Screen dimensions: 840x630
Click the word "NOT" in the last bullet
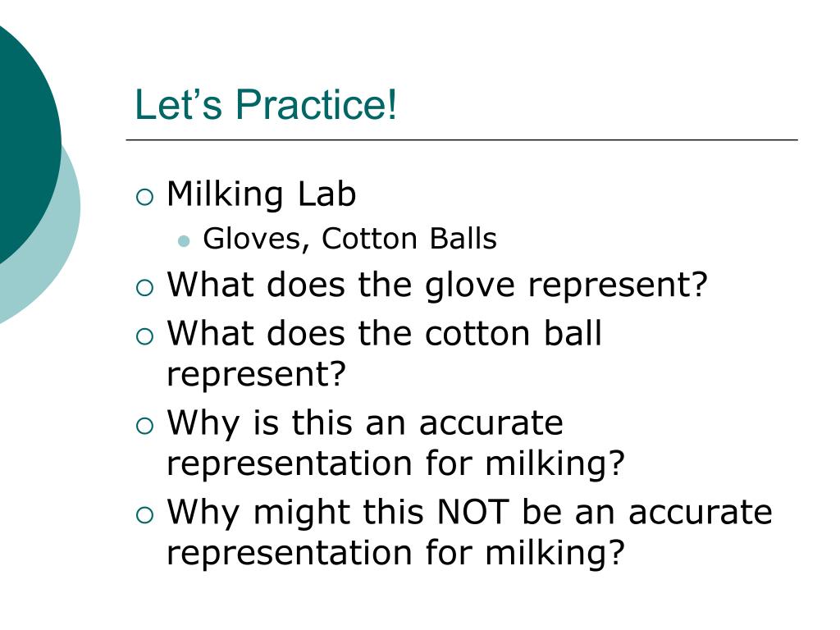pos(472,512)
